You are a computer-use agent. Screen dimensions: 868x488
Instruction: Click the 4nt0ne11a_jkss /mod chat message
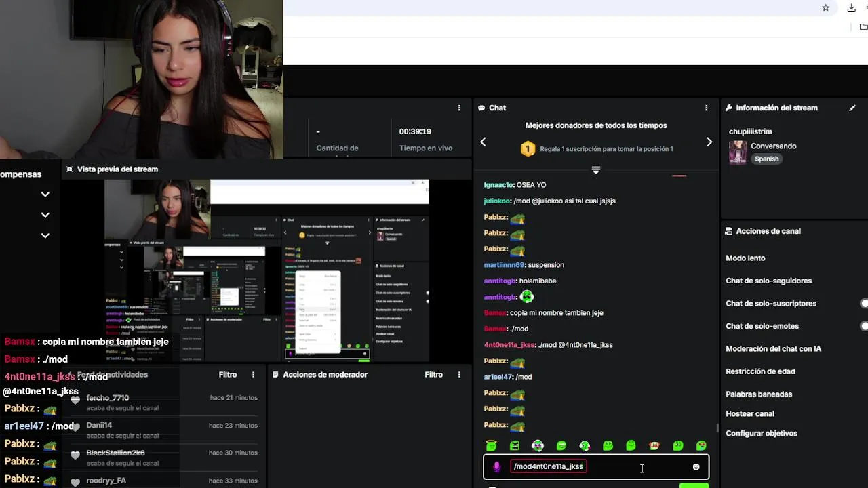click(548, 345)
